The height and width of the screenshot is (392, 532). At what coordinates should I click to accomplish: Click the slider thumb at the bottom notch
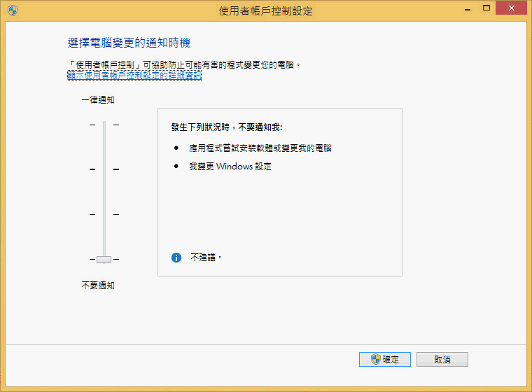pos(104,260)
